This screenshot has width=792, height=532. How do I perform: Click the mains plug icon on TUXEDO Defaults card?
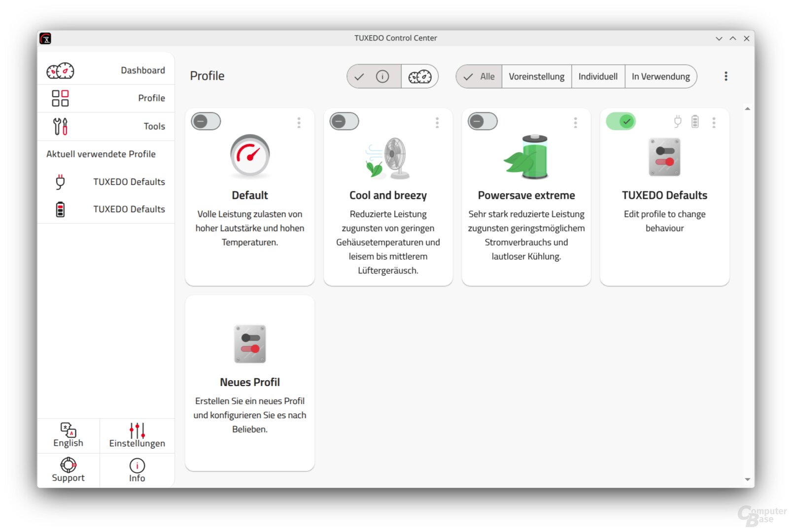(x=678, y=121)
